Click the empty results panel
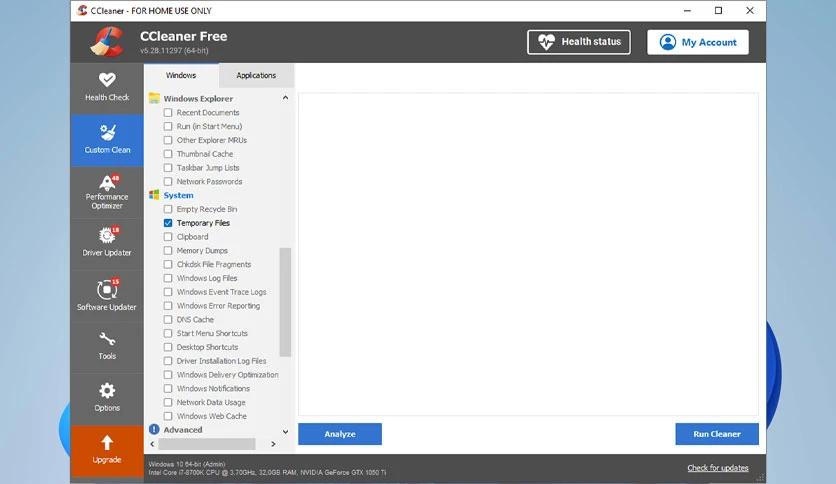This screenshot has width=836, height=484. (528, 254)
